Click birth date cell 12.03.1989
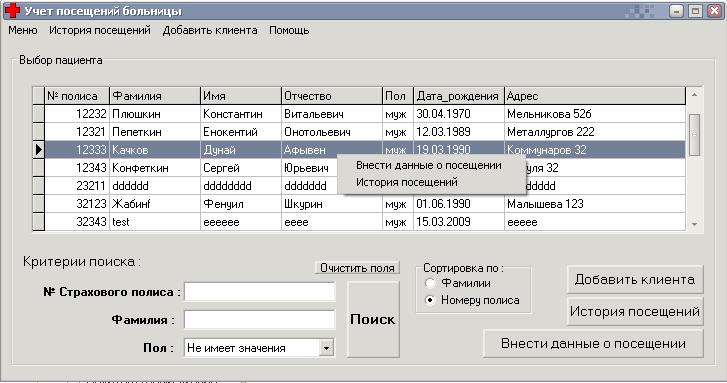Screen dimensions: 727x383 (459, 132)
